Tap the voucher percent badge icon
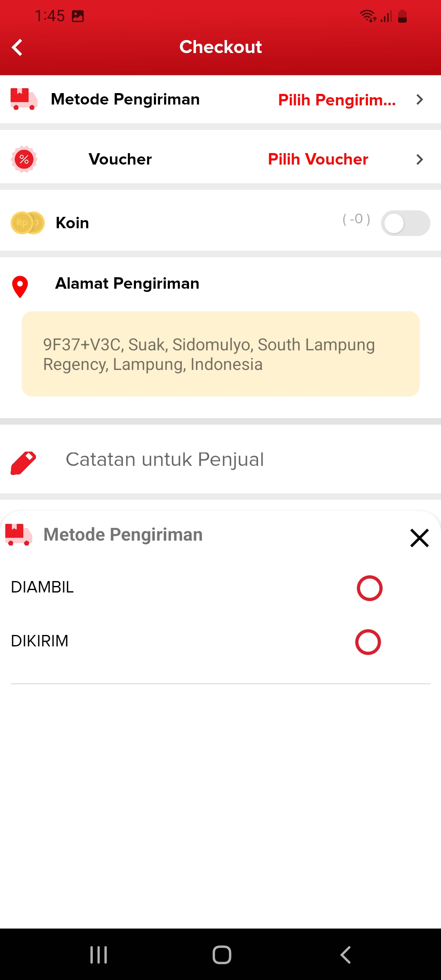Viewport: 441px width, 980px height. (24, 159)
